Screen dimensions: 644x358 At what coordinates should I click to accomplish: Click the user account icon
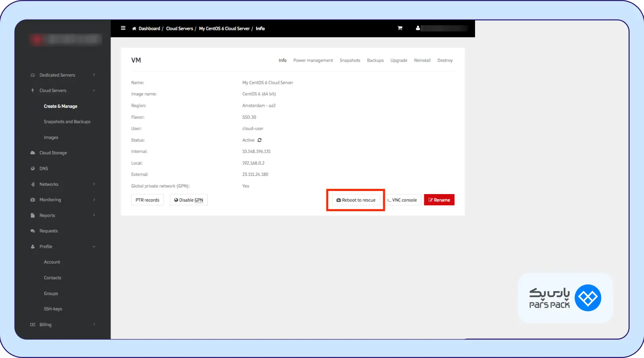pos(418,28)
